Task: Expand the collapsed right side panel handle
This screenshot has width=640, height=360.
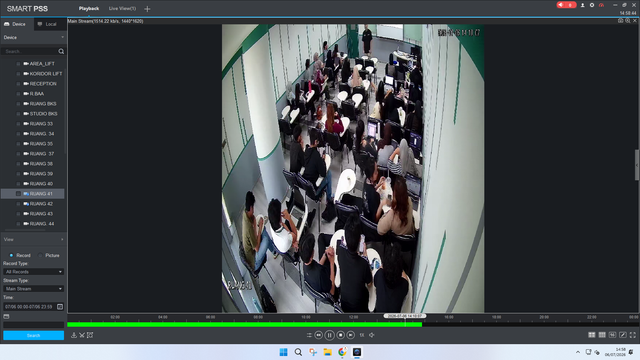Action: point(637,165)
